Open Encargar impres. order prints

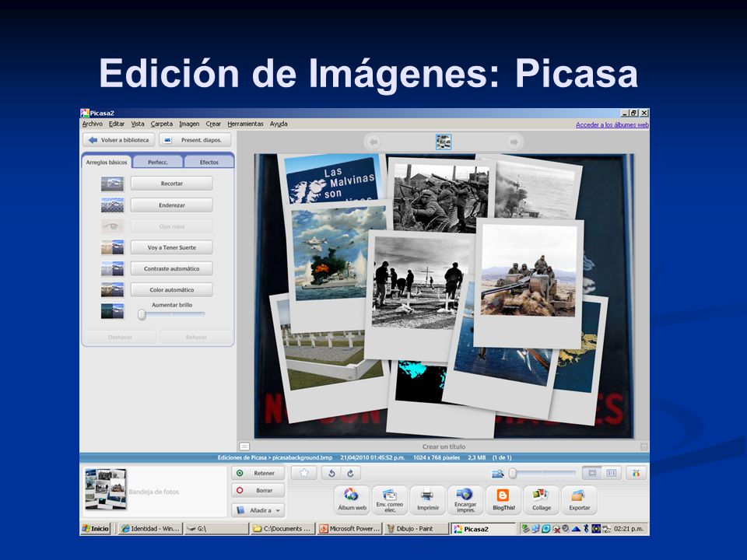point(465,499)
